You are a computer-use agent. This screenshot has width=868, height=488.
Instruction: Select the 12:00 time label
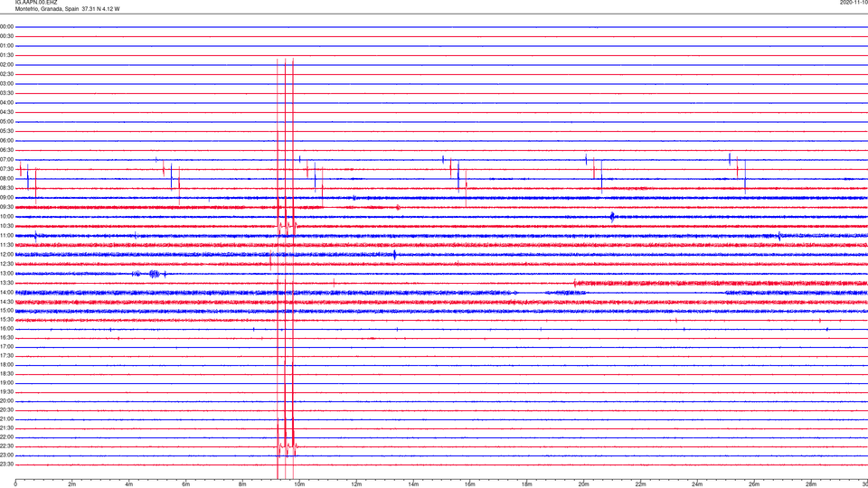(7, 255)
